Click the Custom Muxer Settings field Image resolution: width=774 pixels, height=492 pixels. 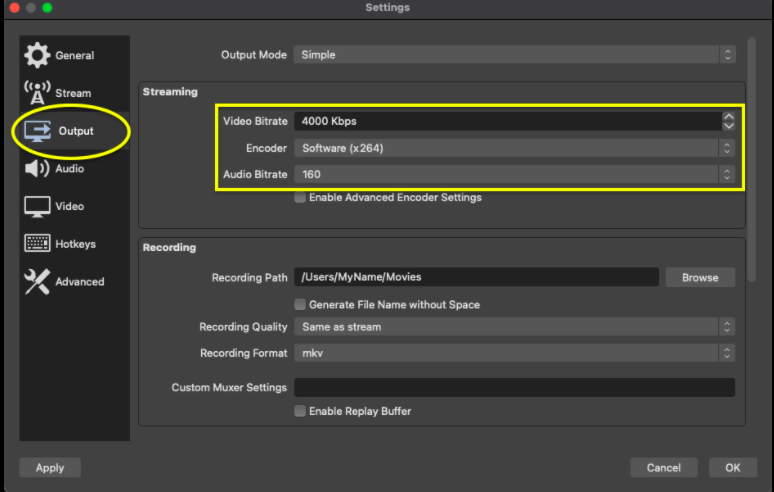tap(514, 387)
